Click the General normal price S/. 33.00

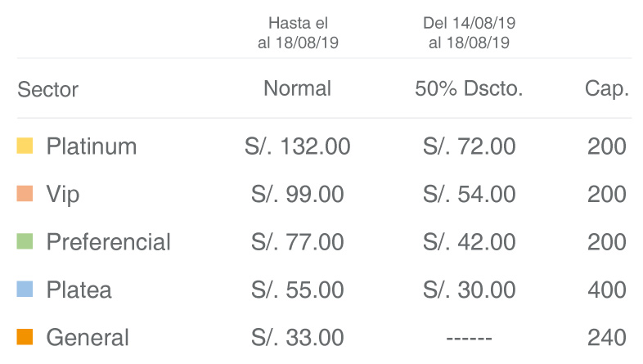[297, 338]
